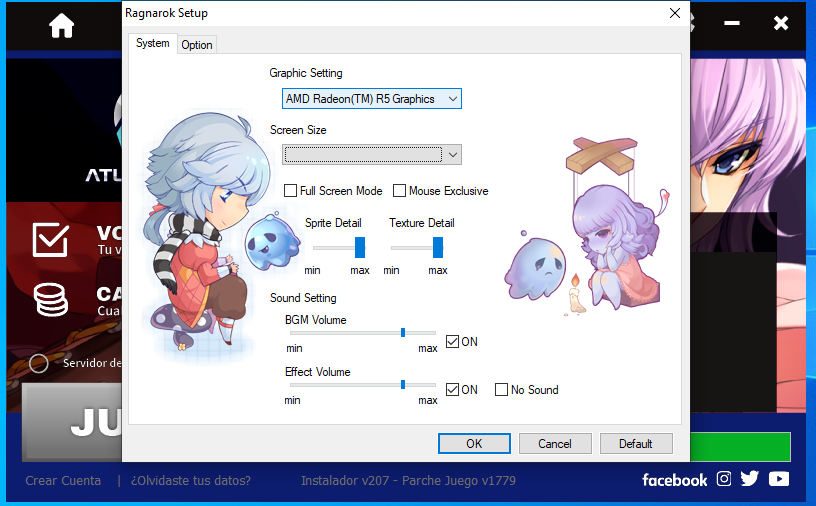Open the Graphic Setting device dropdown
The height and width of the screenshot is (506, 816).
372,98
